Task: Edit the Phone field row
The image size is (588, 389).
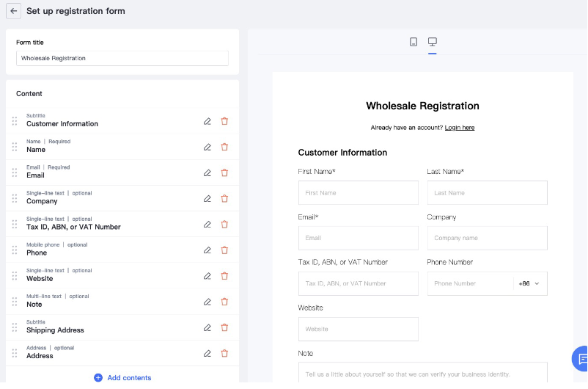Action: pyautogui.click(x=207, y=250)
